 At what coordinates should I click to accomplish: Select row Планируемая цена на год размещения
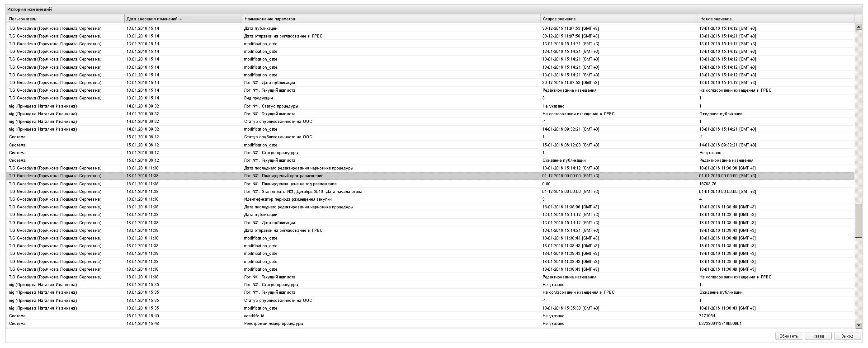click(x=430, y=184)
